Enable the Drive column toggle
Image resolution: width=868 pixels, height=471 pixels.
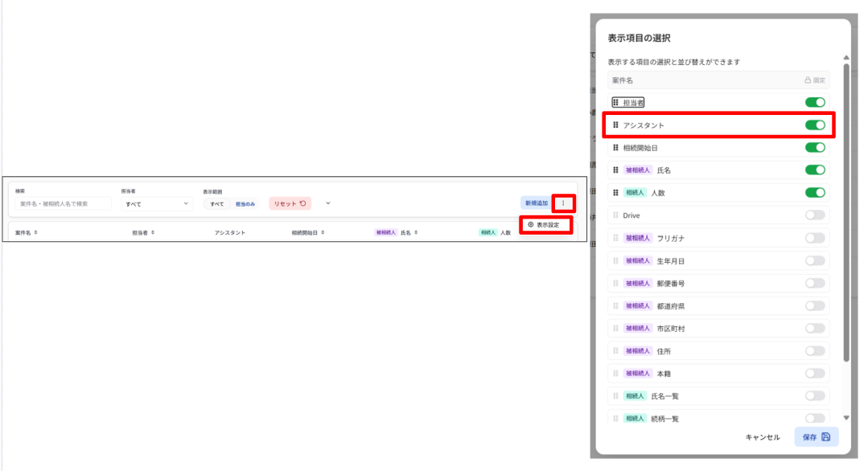[815, 215]
